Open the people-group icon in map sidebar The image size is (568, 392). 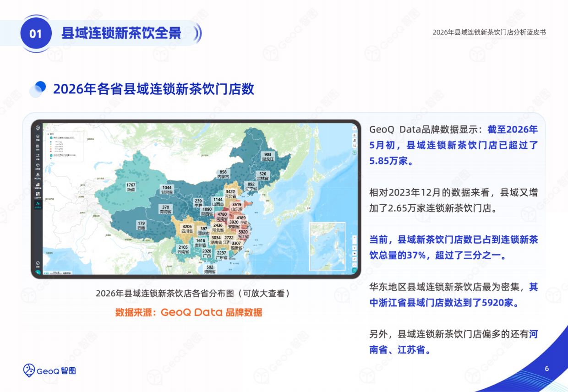38,175
